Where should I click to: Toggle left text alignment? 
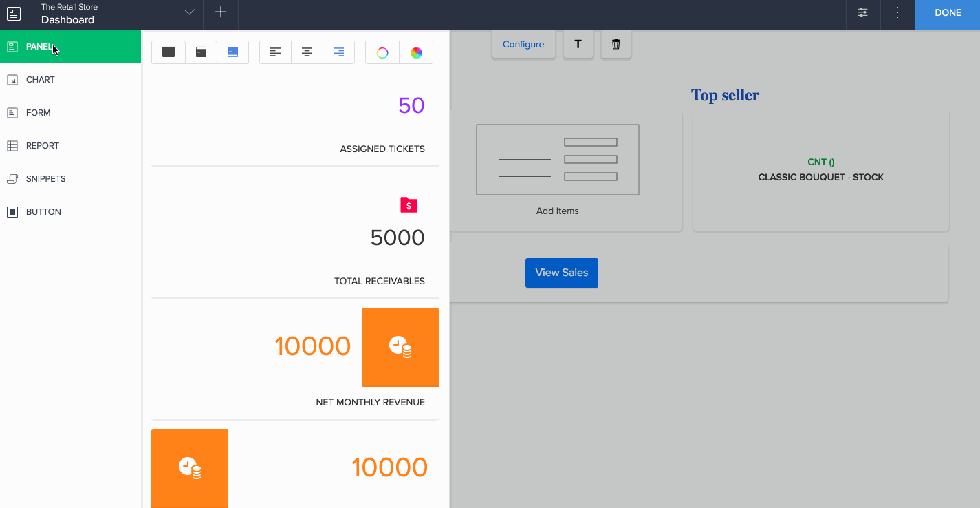point(275,52)
